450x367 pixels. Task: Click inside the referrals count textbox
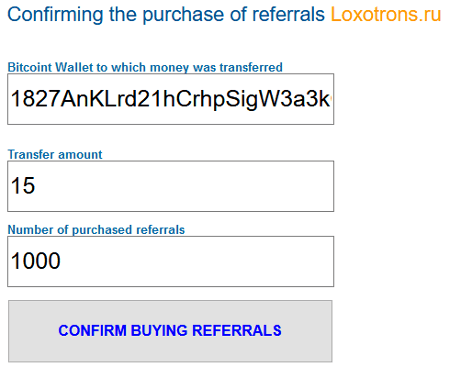point(171,261)
